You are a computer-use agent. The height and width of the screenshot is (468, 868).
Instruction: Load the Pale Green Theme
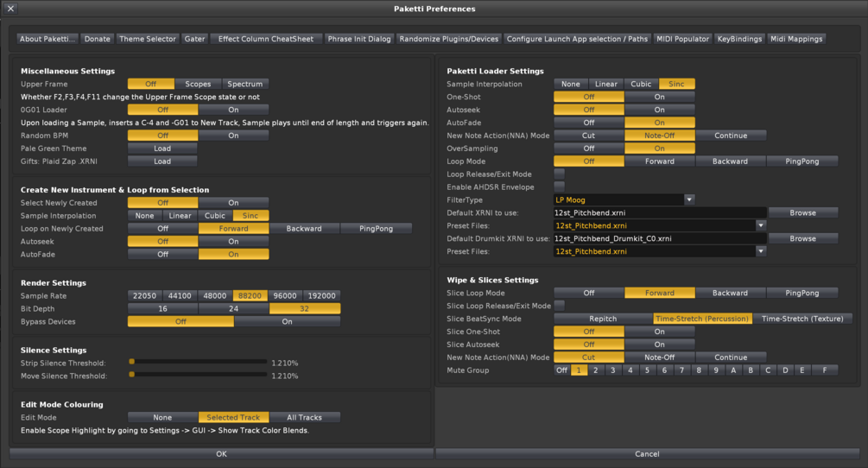[162, 149]
